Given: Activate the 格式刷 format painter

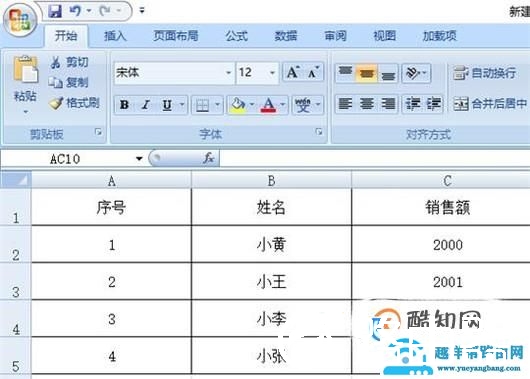Looking at the screenshot, I should pos(74,103).
